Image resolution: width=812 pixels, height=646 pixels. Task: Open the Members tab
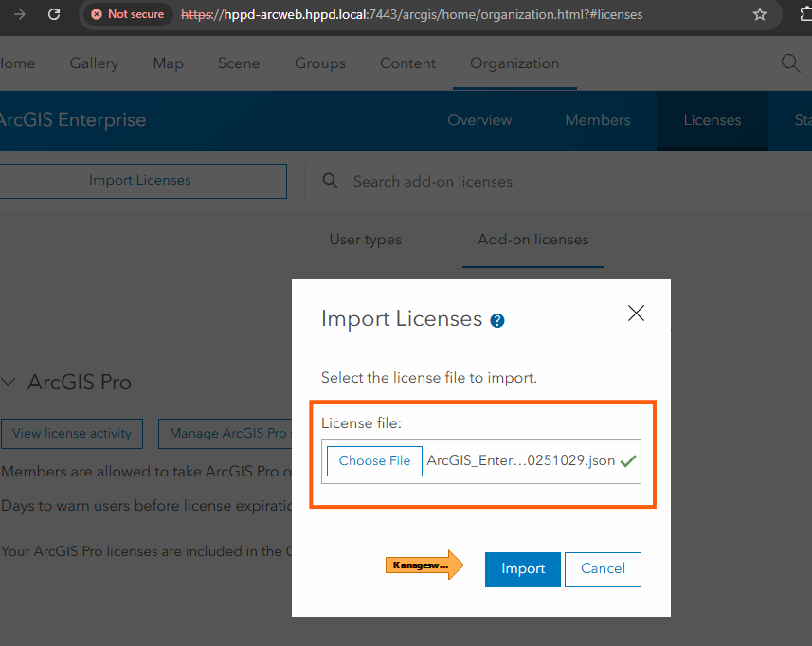[597, 120]
